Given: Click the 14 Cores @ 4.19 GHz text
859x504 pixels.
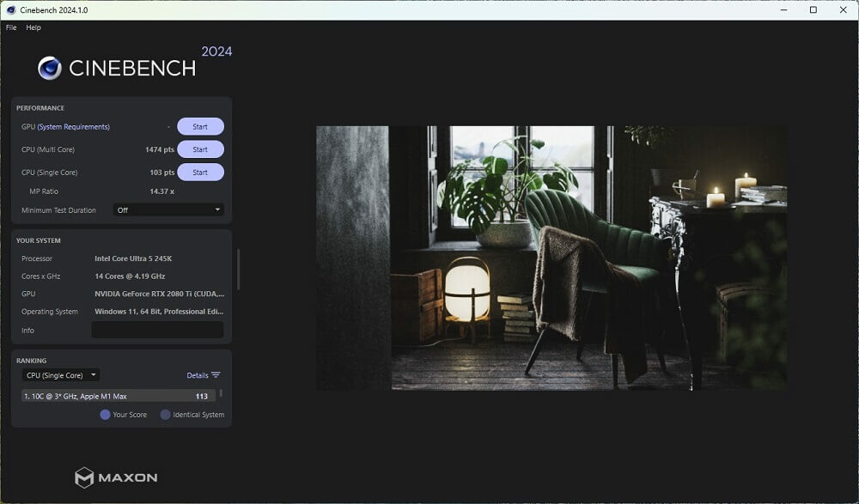Looking at the screenshot, I should [x=130, y=276].
